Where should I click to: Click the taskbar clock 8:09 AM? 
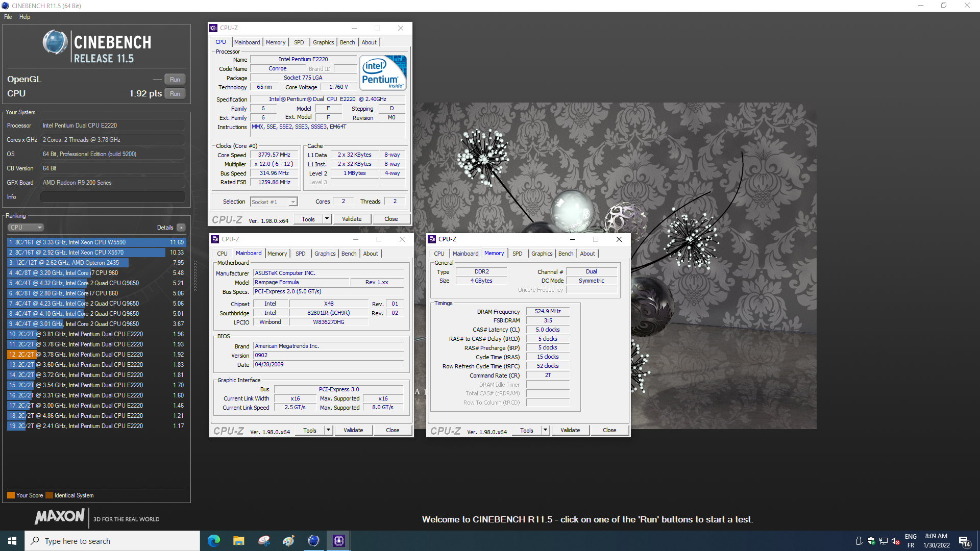pos(936,541)
